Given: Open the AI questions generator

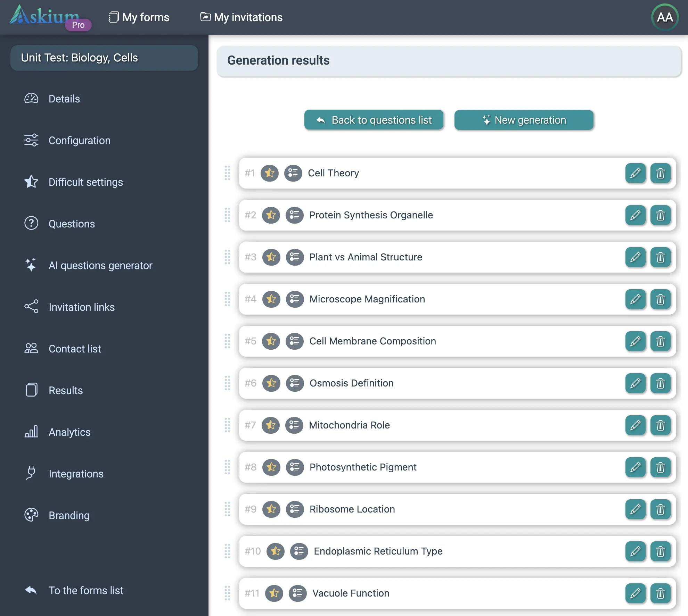Looking at the screenshot, I should (x=100, y=265).
